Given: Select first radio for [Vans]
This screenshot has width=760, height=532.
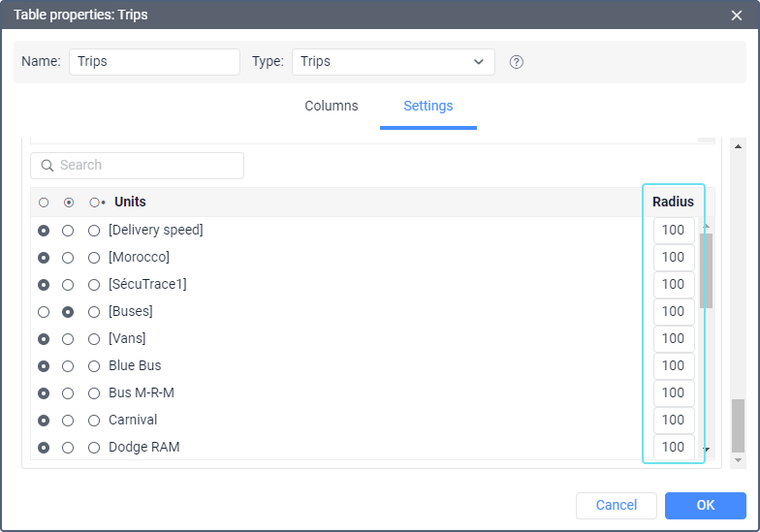Looking at the screenshot, I should point(44,339).
